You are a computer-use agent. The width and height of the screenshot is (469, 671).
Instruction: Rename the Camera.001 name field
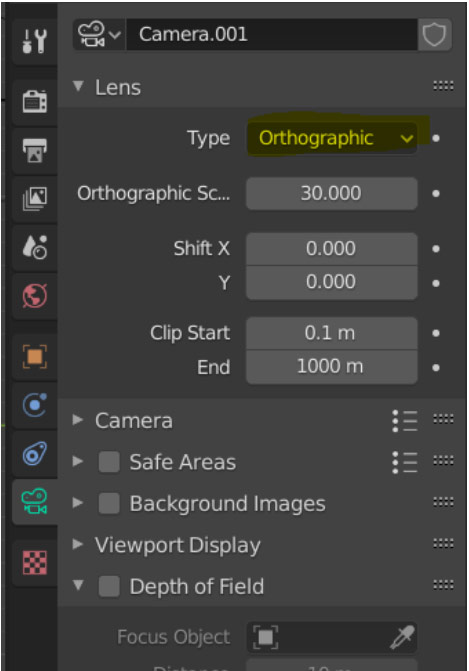point(271,34)
